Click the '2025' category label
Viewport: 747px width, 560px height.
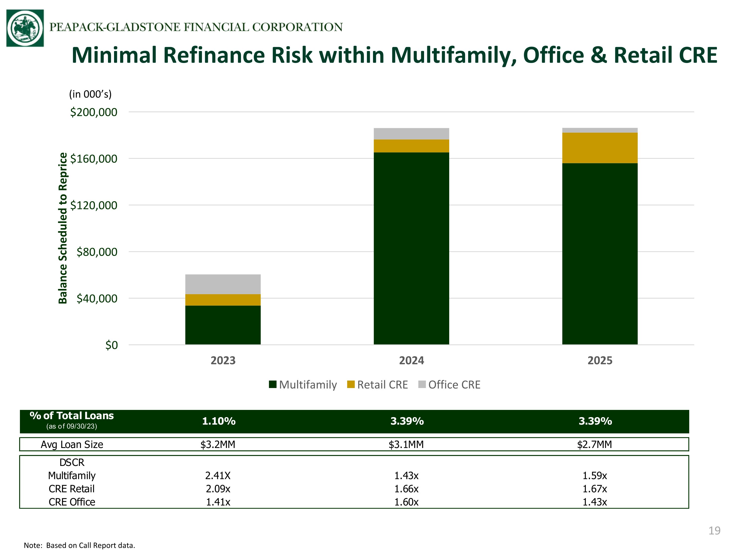[600, 360]
